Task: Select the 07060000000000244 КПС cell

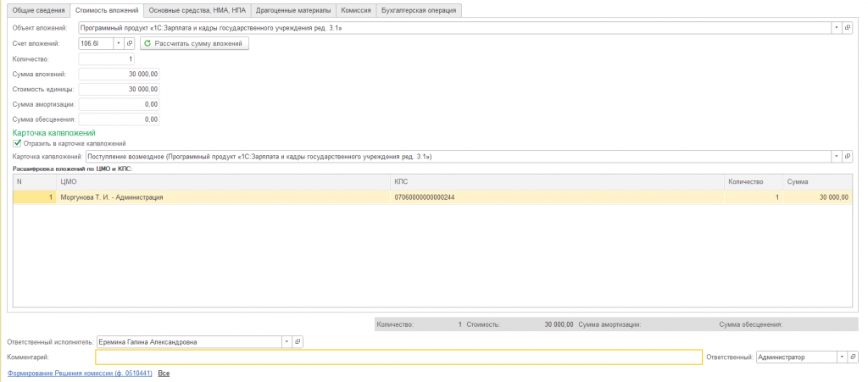Action: coord(557,197)
